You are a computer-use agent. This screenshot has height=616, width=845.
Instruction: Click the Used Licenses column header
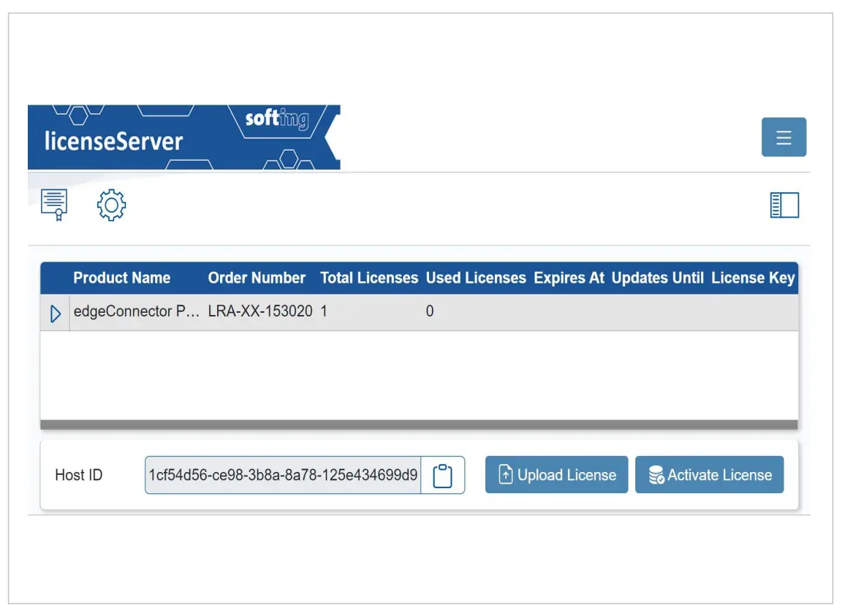pos(476,278)
